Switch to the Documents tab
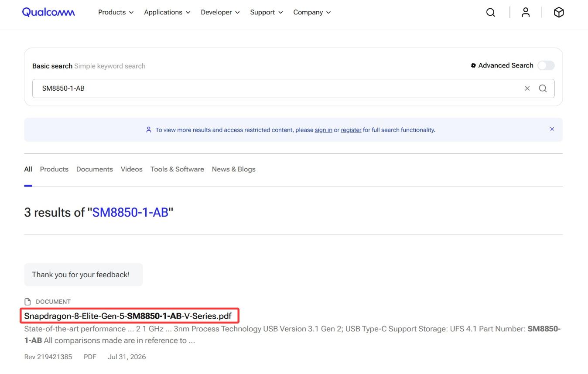The image size is (588, 374). (94, 169)
